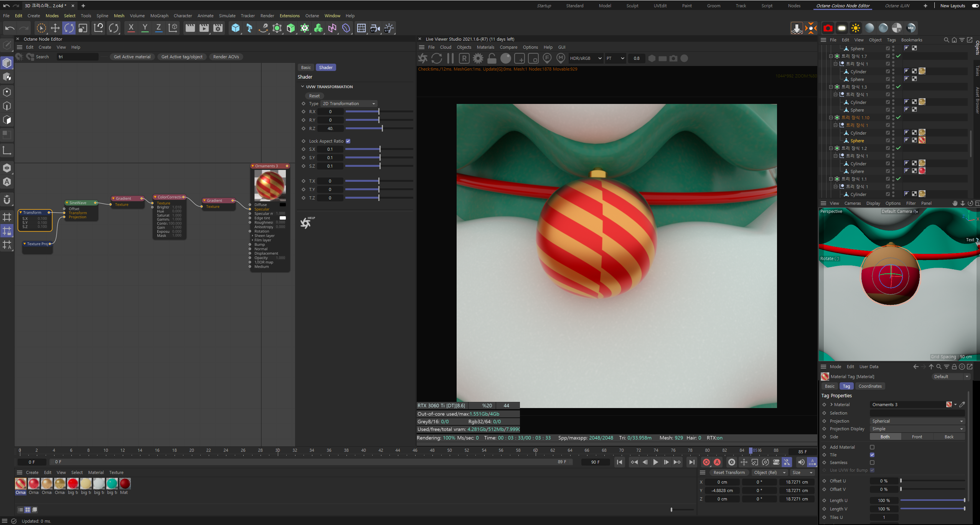
Task: Click the Get Active material button
Action: point(132,57)
